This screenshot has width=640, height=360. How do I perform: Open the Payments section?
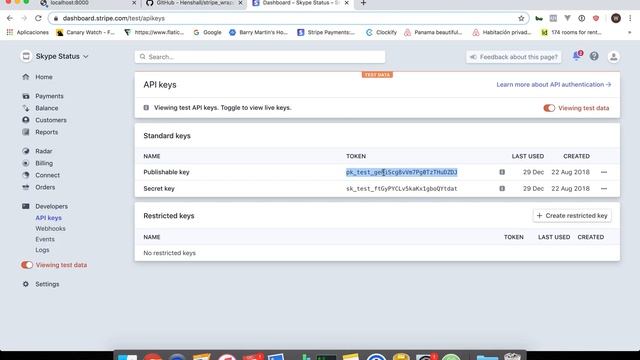point(49,96)
